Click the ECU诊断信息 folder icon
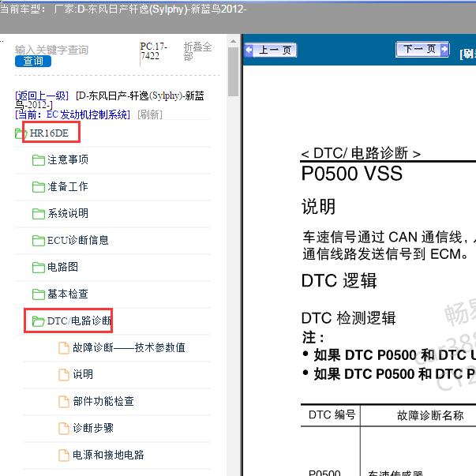Image resolution: width=476 pixels, height=476 pixels. point(38,241)
